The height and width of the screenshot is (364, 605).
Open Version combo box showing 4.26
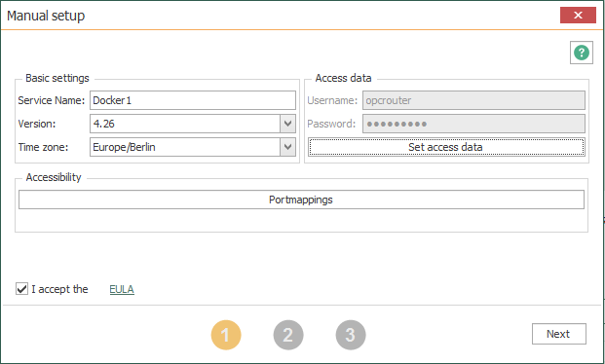tap(193, 124)
